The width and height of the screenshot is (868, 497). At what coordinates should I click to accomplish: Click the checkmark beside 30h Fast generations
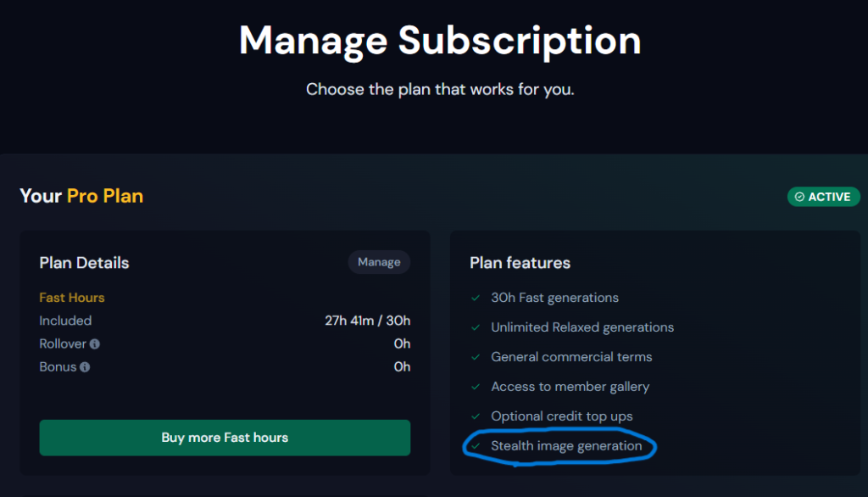476,298
